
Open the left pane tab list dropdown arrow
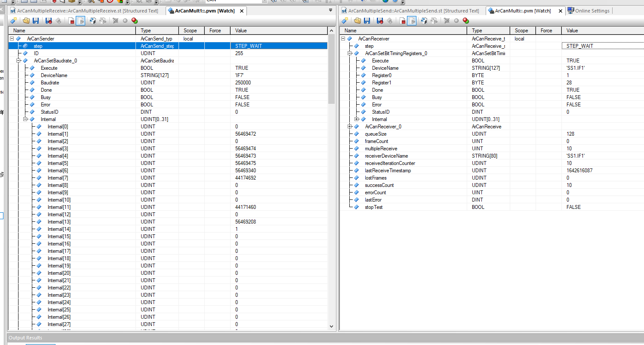(x=330, y=10)
